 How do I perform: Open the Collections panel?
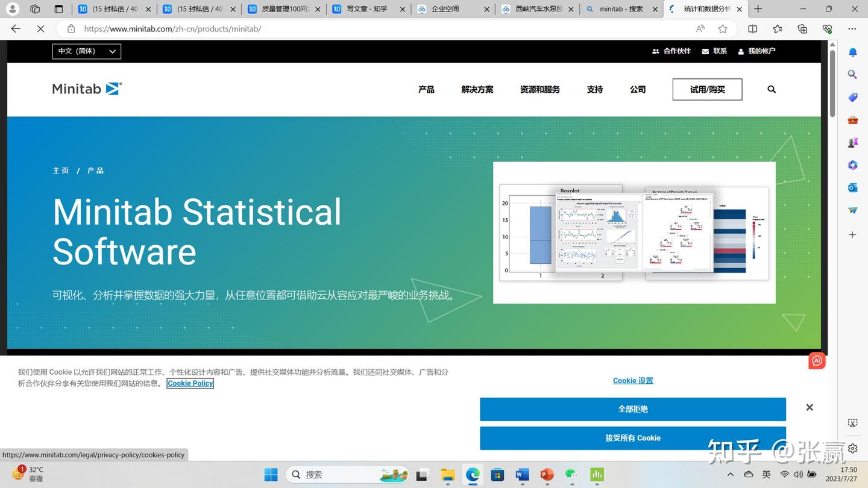pos(802,28)
